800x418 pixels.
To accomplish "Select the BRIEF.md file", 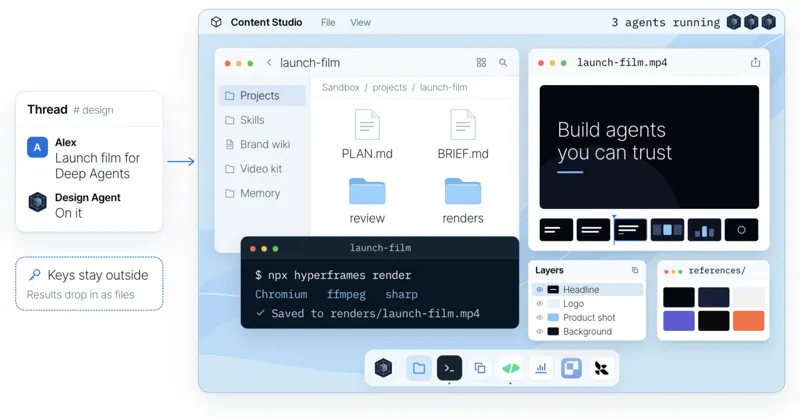I will point(463,134).
